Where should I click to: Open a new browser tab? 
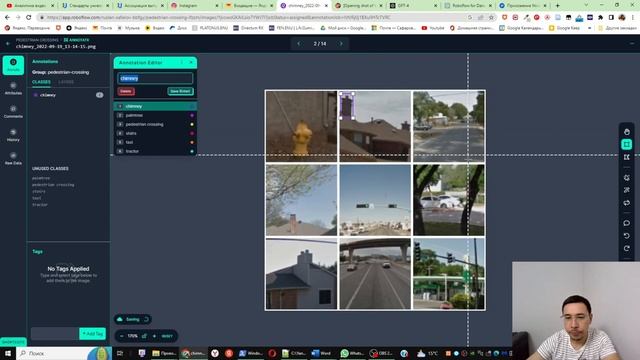click(x=557, y=6)
